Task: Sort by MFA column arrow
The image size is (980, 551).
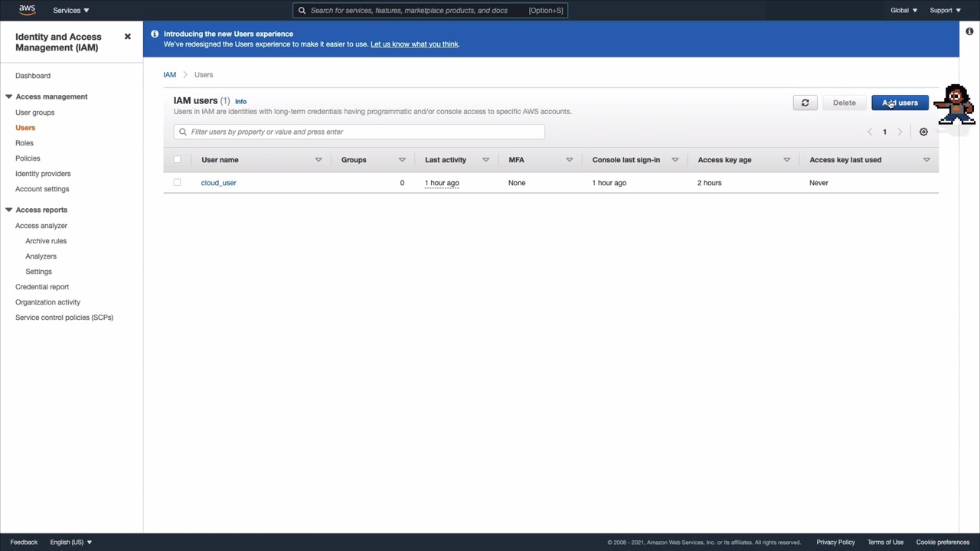Action: pos(569,160)
